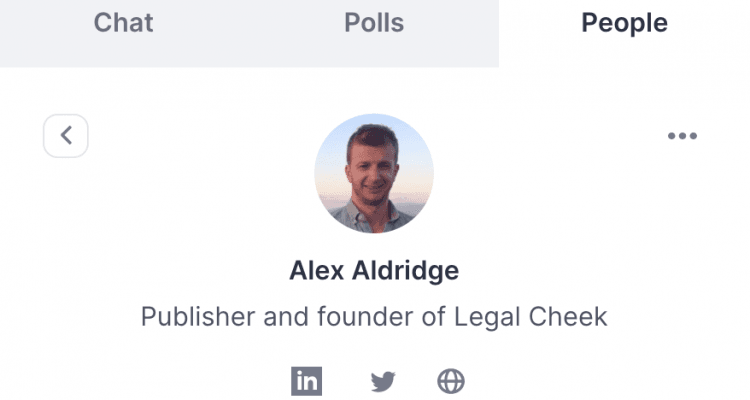Click the Alex Aldridge name heading
750x400 pixels.
click(374, 270)
